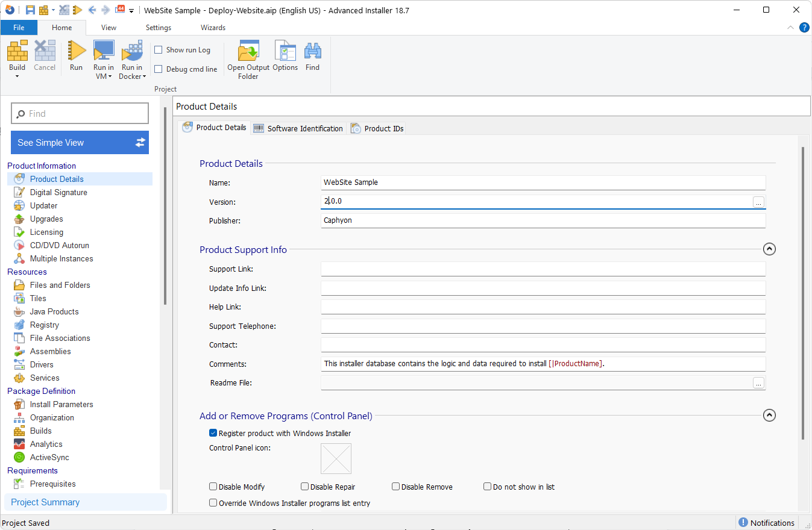Click the small Build icon in the title bar
The width and height of the screenshot is (812, 530).
coord(43,10)
